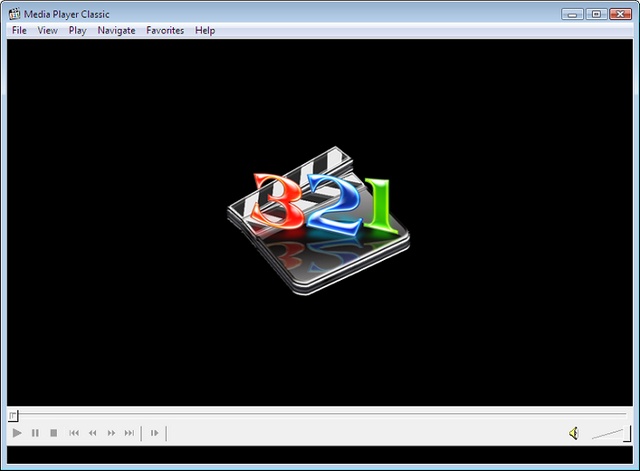Click the middle of the seek bar track
This screenshot has height=471, width=640.
coord(320,414)
